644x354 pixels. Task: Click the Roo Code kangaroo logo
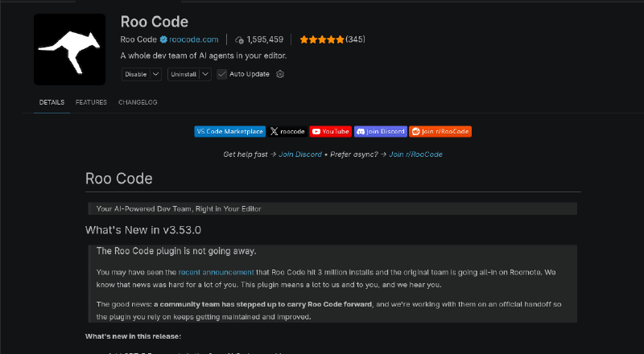(x=69, y=49)
